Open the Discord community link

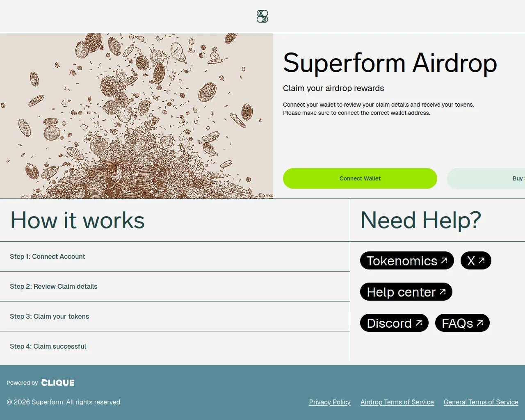tap(394, 323)
